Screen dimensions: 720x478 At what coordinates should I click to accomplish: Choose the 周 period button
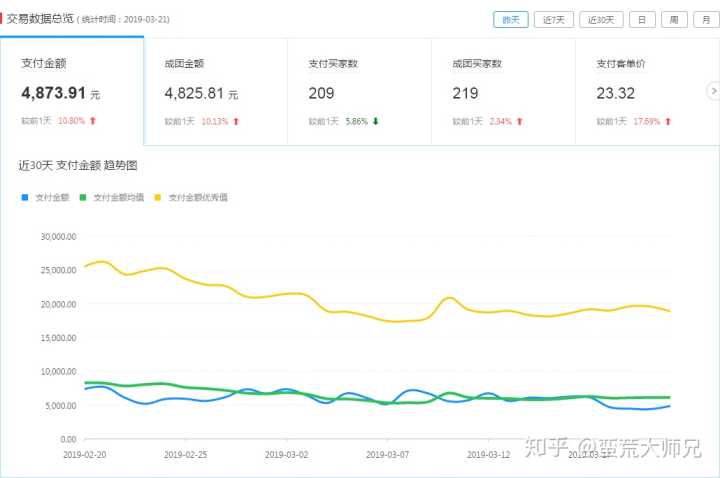click(x=674, y=20)
